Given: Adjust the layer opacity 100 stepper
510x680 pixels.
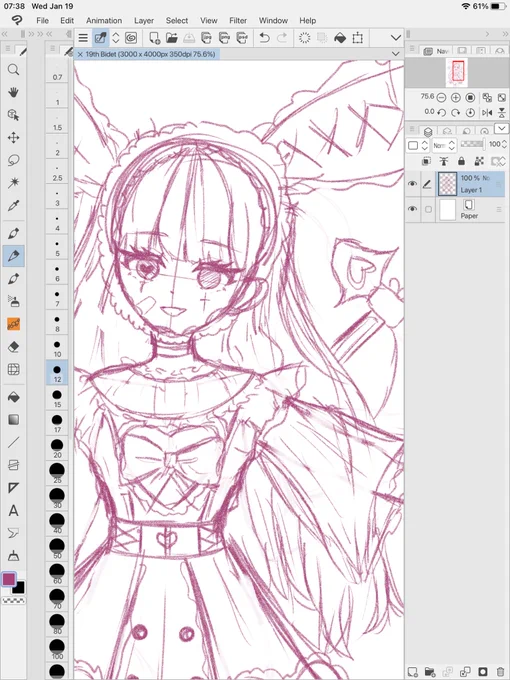Looking at the screenshot, I should (x=504, y=144).
